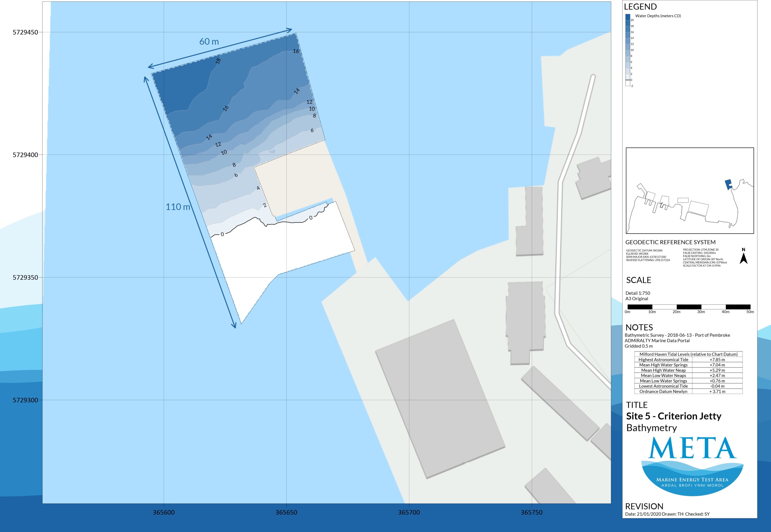Screen dimensions: 771x532
Task: Click the 60 m dimension arrow label
Action: [209, 42]
